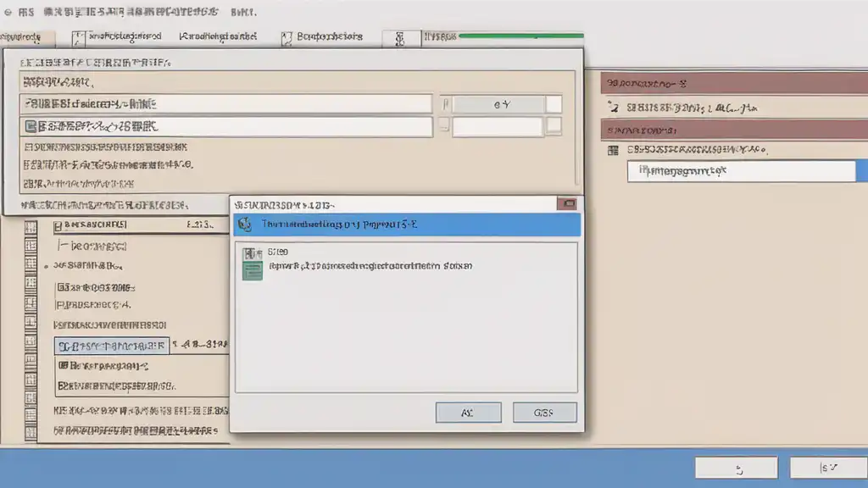Click the grid icon in right panel row

pyautogui.click(x=613, y=150)
